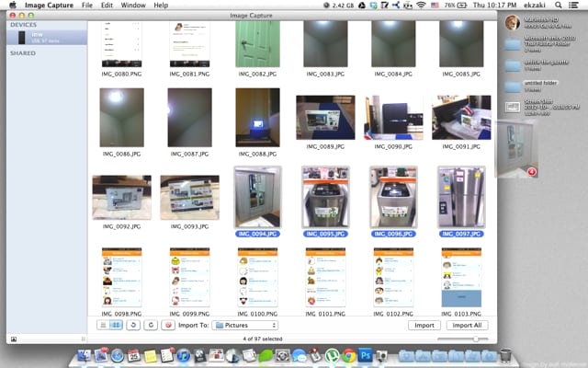Toggle the device info panel button
This screenshot has width=588, height=368.
tap(14, 339)
